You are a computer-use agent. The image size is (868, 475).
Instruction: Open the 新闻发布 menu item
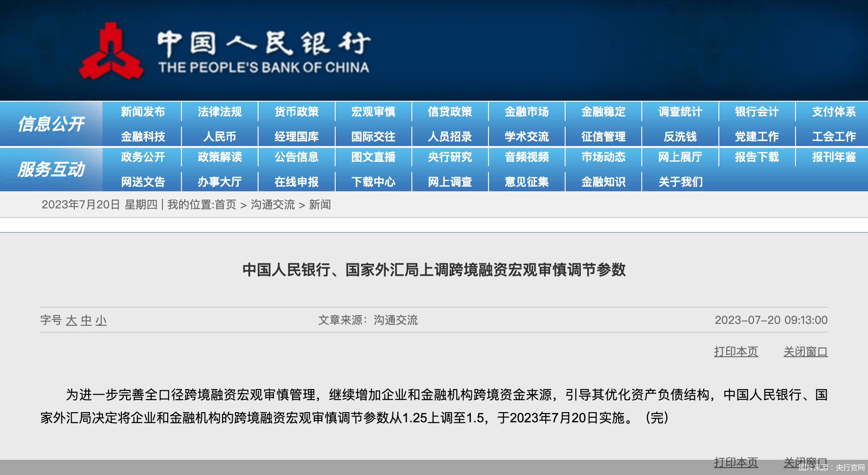pyautogui.click(x=143, y=112)
